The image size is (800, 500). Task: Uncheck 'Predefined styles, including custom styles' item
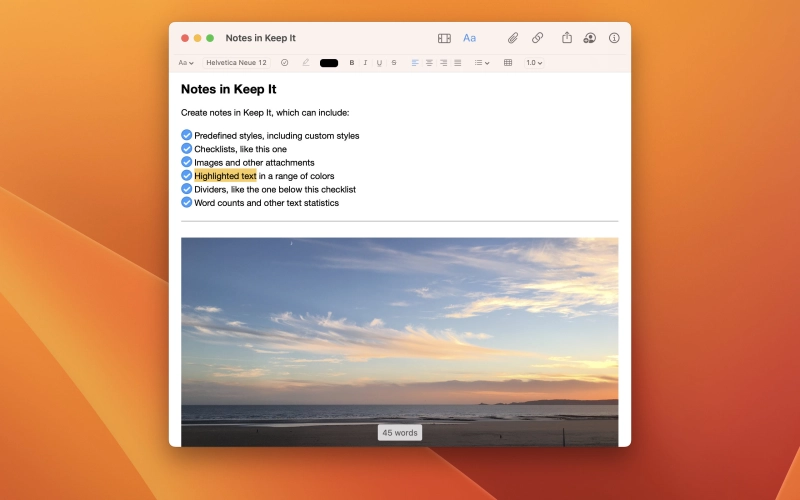(186, 135)
